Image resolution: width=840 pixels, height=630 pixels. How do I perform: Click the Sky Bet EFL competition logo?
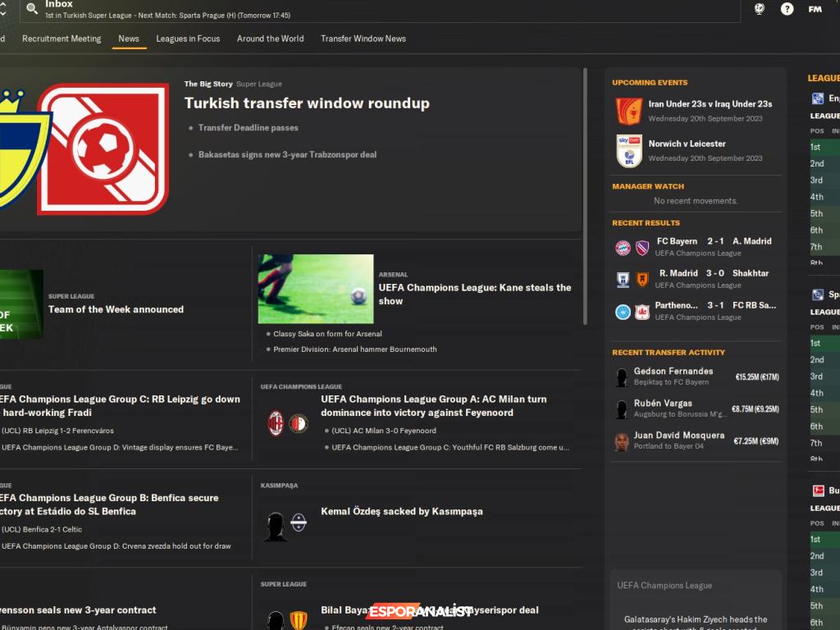point(629,151)
